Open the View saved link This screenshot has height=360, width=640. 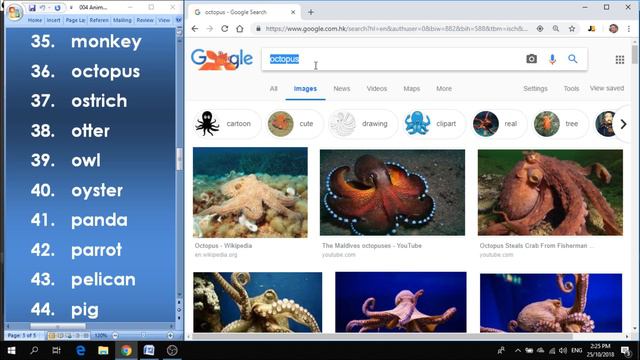(607, 88)
